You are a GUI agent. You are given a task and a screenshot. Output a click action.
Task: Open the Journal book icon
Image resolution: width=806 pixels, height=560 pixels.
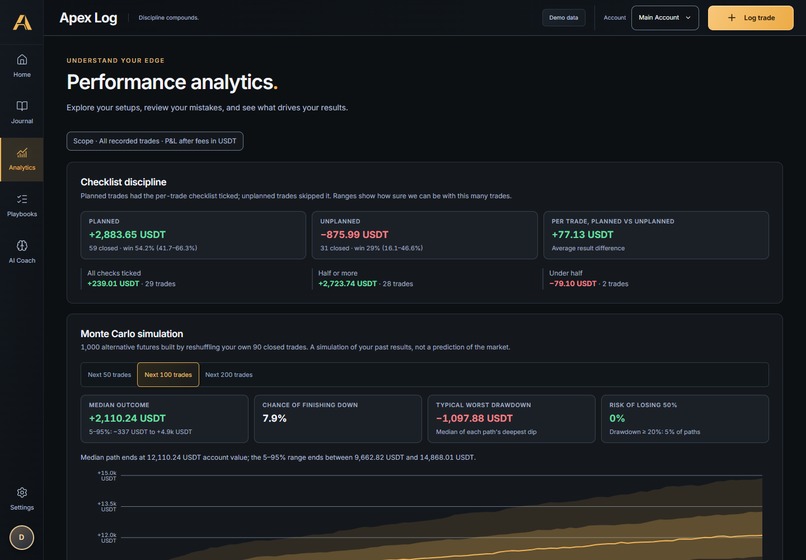(22, 106)
